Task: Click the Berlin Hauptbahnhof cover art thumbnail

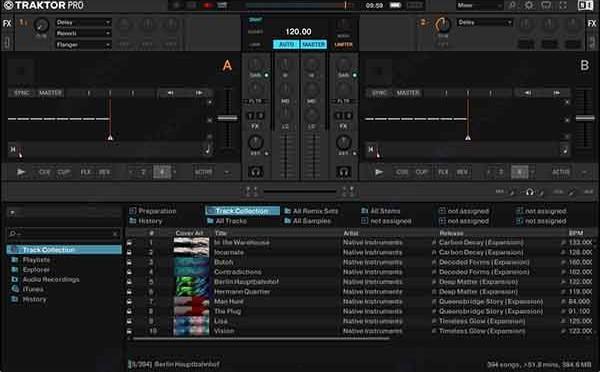Action: pos(191,282)
